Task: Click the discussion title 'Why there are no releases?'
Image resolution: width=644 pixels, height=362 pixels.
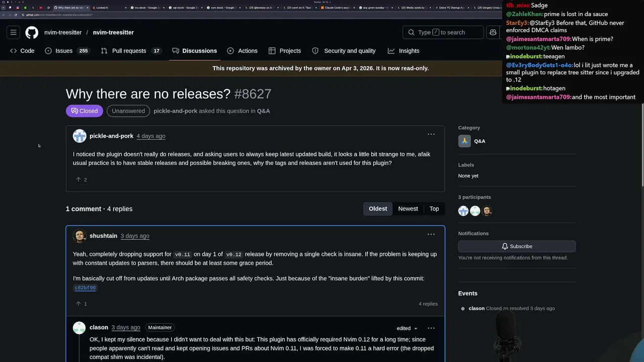Action: pos(148,94)
